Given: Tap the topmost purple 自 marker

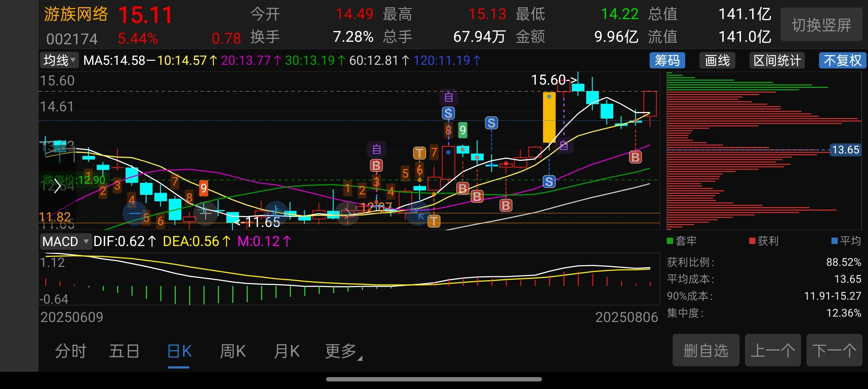Looking at the screenshot, I should click(449, 97).
